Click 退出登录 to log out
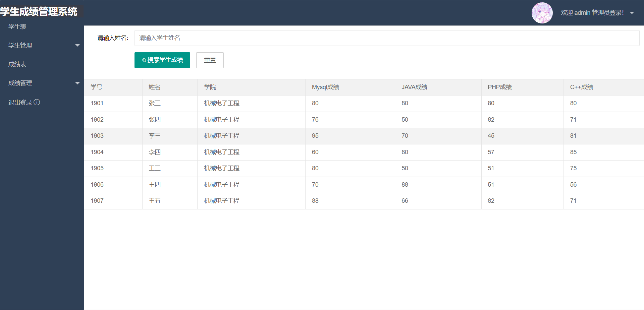644x310 pixels. point(20,103)
